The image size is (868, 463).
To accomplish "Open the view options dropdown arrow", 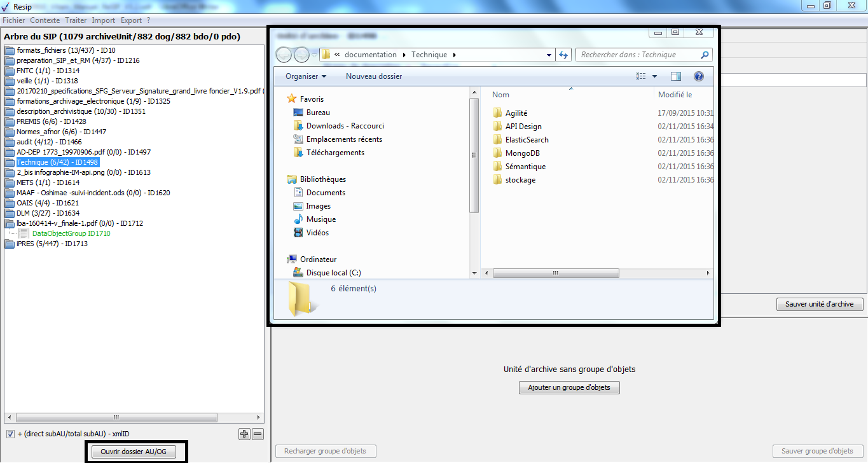I will [x=655, y=76].
